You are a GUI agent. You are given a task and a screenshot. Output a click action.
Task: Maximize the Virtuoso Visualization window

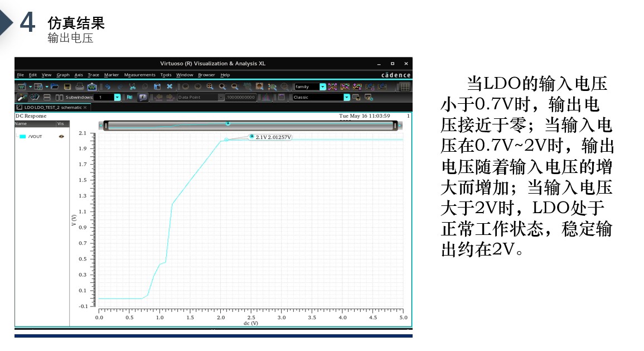392,64
